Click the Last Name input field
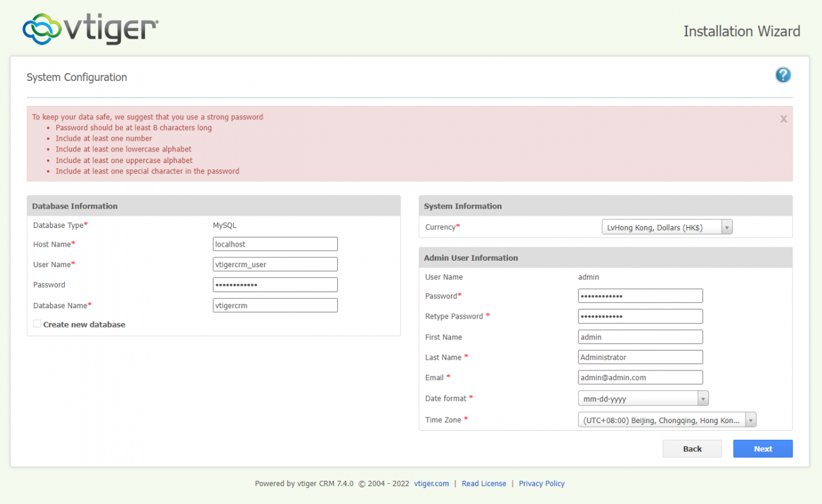The image size is (822, 504). [640, 357]
